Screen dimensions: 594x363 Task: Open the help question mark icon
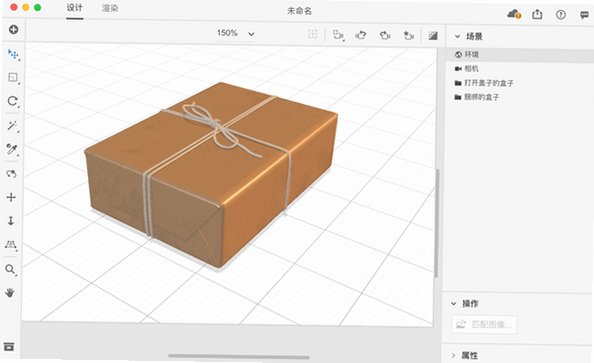(561, 14)
